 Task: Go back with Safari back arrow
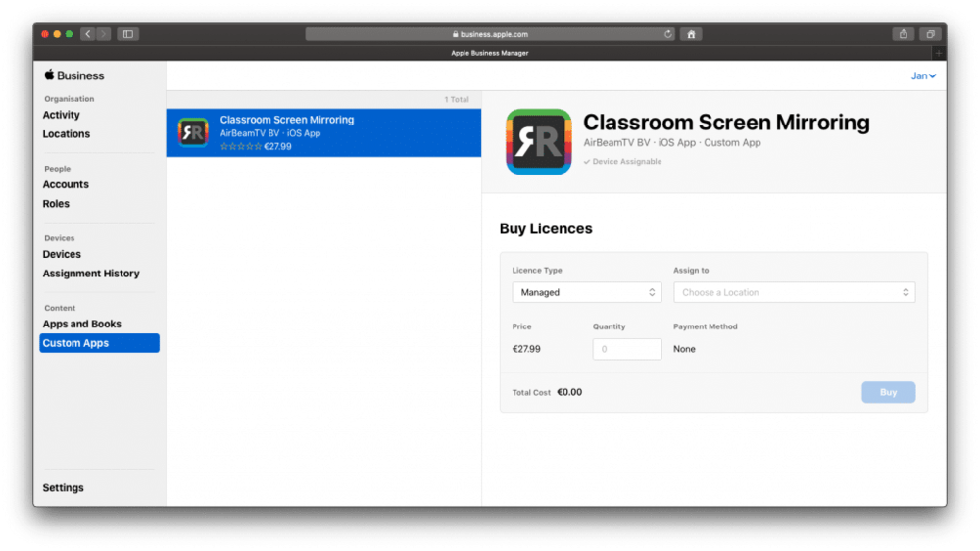pos(87,34)
